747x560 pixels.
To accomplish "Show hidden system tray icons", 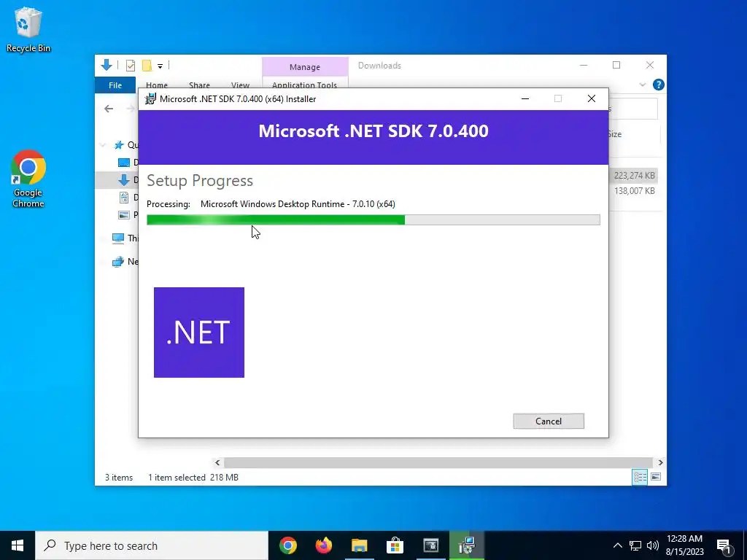I will pyautogui.click(x=617, y=545).
